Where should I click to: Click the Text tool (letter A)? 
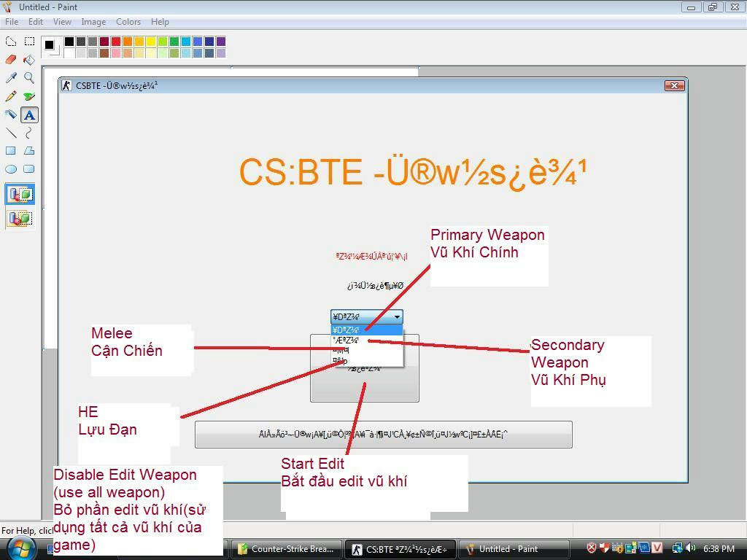tap(29, 114)
